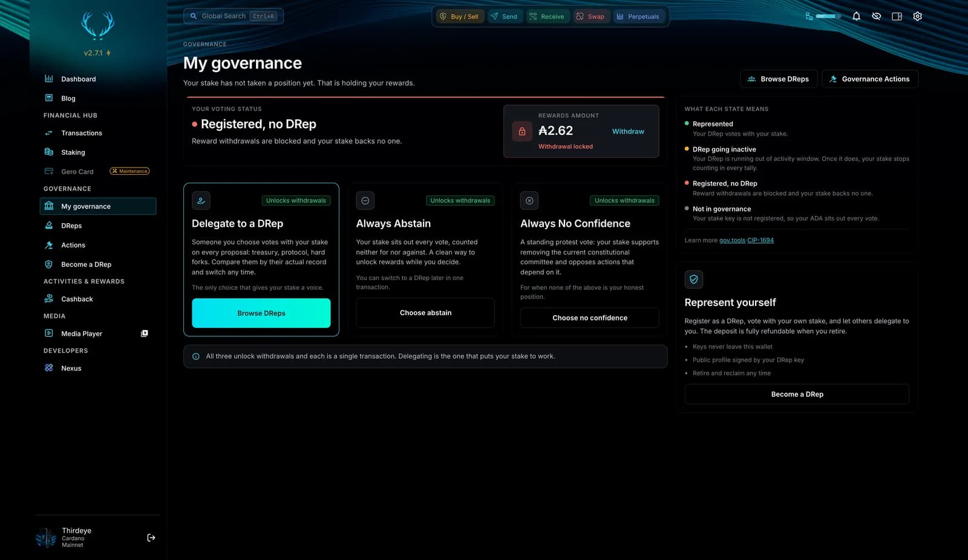Click the Governance Actions header button
This screenshot has width=968, height=560.
pyautogui.click(x=869, y=79)
